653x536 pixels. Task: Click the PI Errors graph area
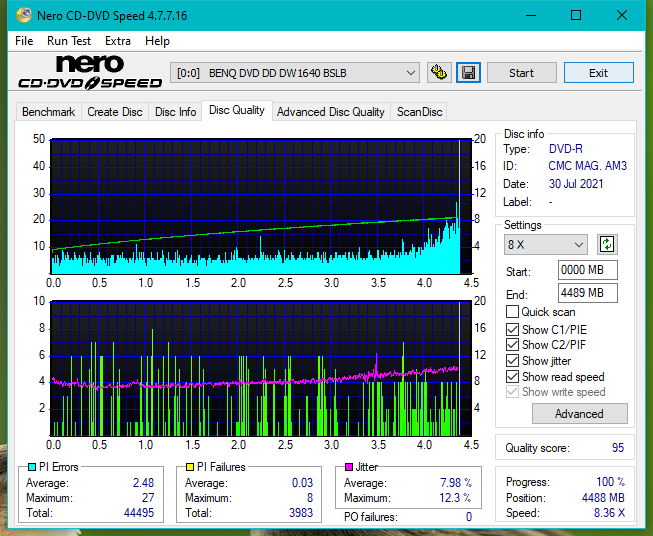tap(261, 207)
